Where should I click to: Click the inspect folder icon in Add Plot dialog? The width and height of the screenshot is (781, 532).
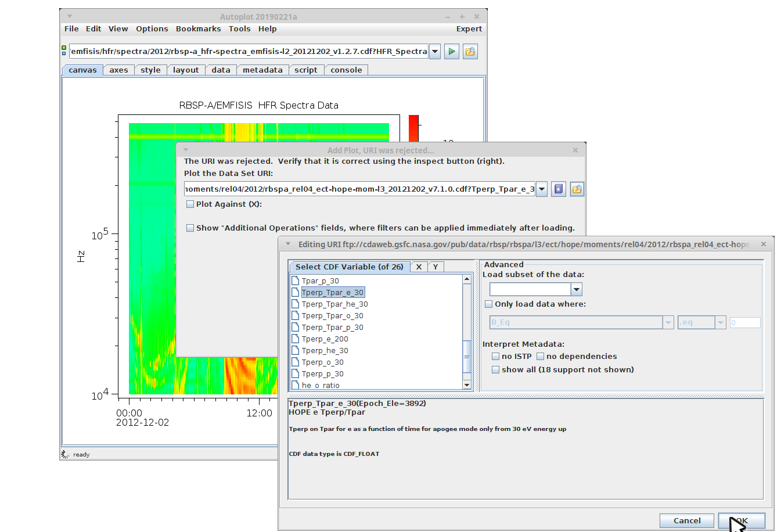[x=577, y=189]
